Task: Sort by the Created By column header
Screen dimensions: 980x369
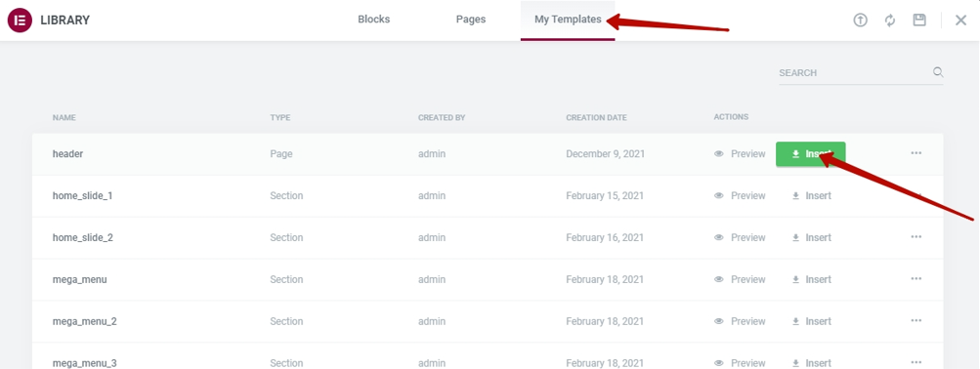Action: [x=442, y=117]
